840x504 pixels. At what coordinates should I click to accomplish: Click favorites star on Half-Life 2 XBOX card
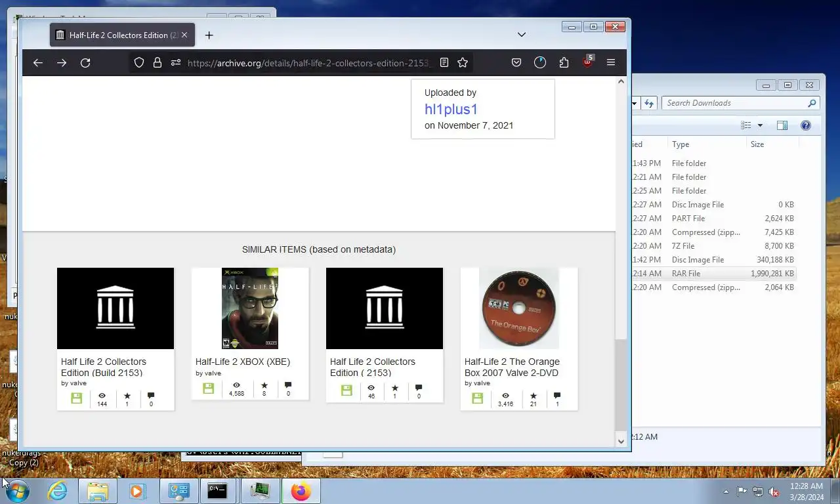tap(264, 385)
